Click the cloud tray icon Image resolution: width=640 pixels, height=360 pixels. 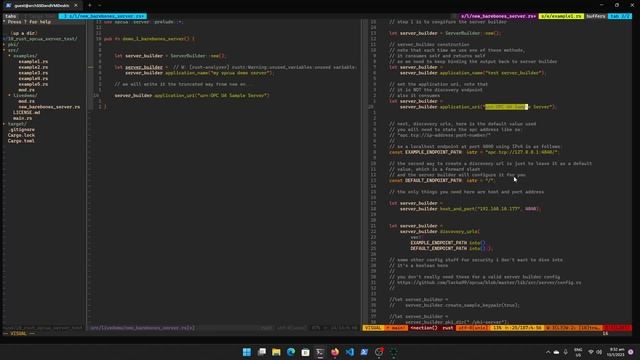(x=556, y=352)
